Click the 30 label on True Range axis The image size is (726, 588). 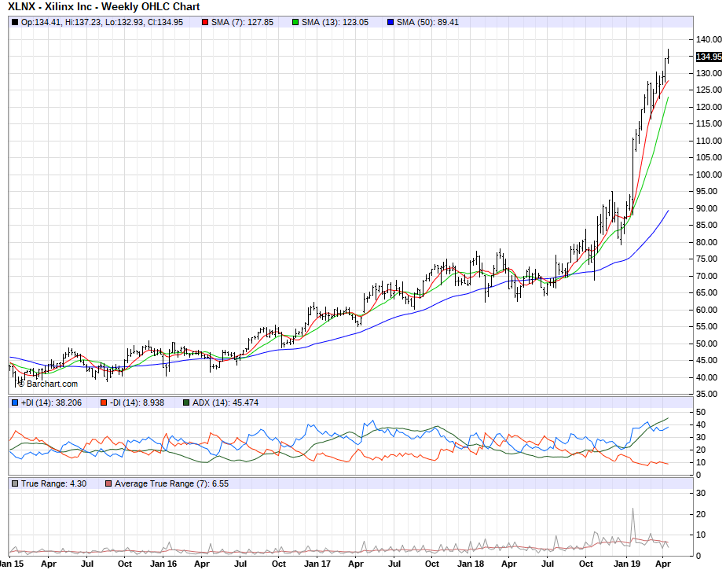(701, 494)
